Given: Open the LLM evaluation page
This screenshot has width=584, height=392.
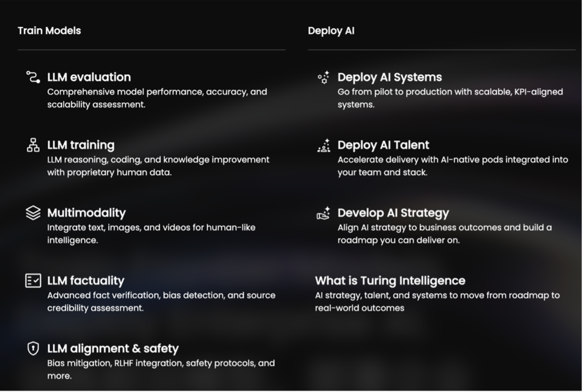Looking at the screenshot, I should [89, 77].
